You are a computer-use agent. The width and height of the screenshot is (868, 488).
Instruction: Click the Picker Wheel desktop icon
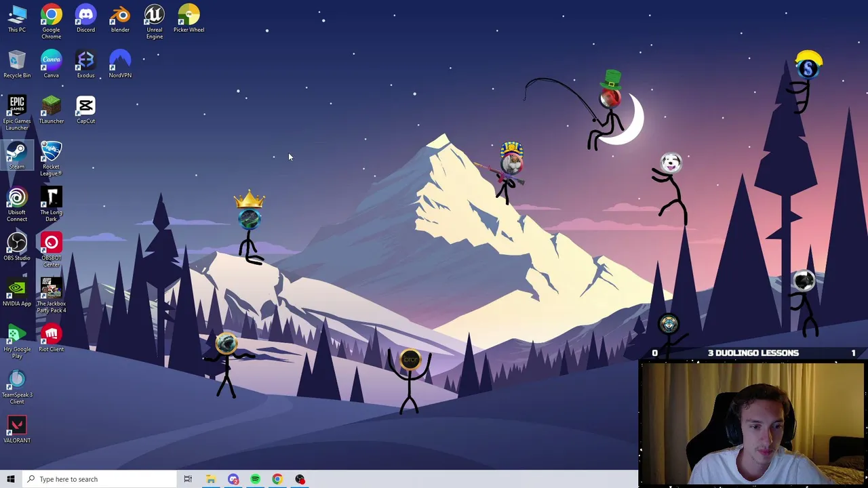(x=189, y=19)
